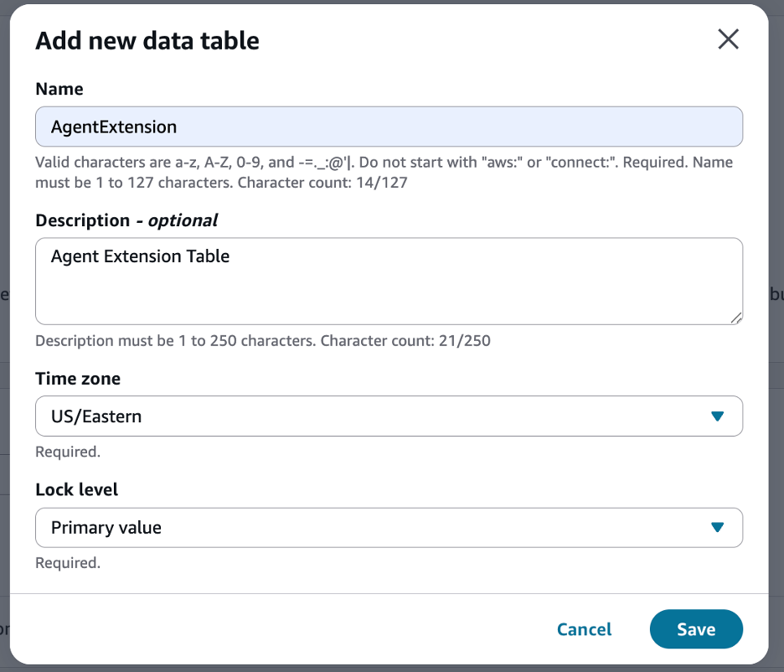This screenshot has width=784, height=672.
Task: Save the new data table
Action: click(696, 629)
